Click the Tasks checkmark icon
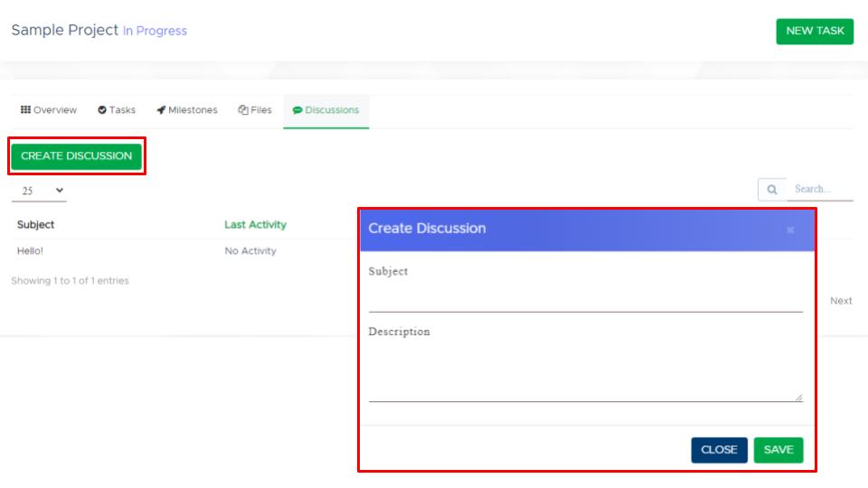Image resolution: width=868 pixels, height=488 pixels. 102,110
